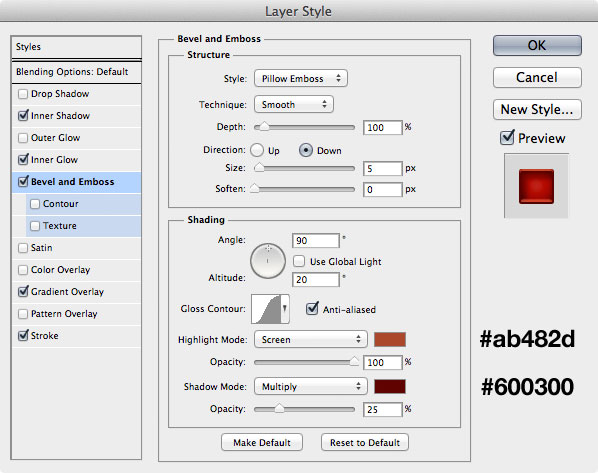Select the Satin style row label
The width and height of the screenshot is (598, 473).
(x=41, y=248)
